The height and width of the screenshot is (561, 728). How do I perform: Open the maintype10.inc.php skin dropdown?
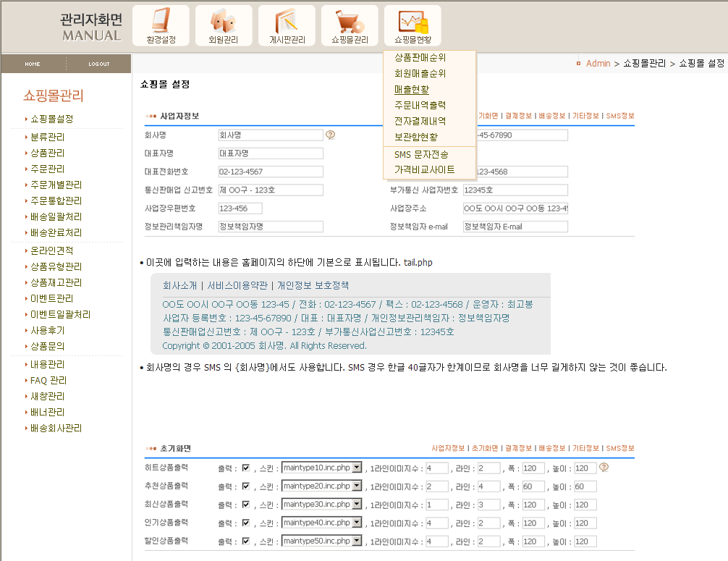pyautogui.click(x=357, y=468)
